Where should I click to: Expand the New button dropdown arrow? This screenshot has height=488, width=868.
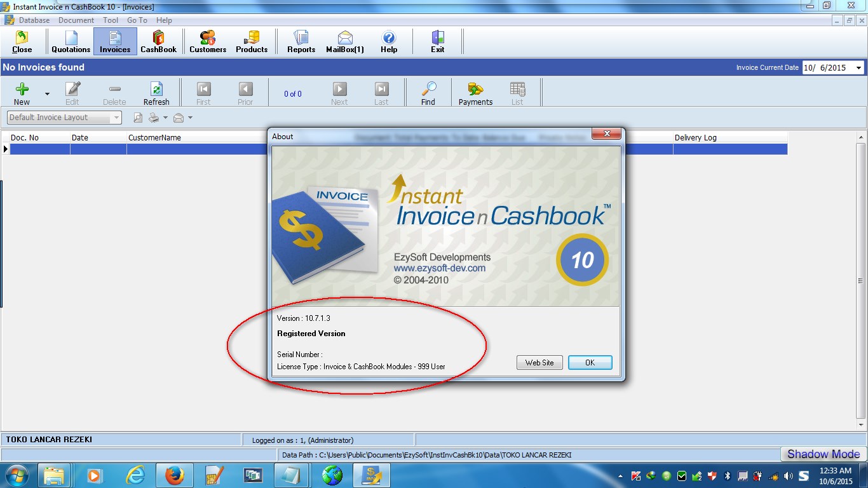pyautogui.click(x=47, y=94)
